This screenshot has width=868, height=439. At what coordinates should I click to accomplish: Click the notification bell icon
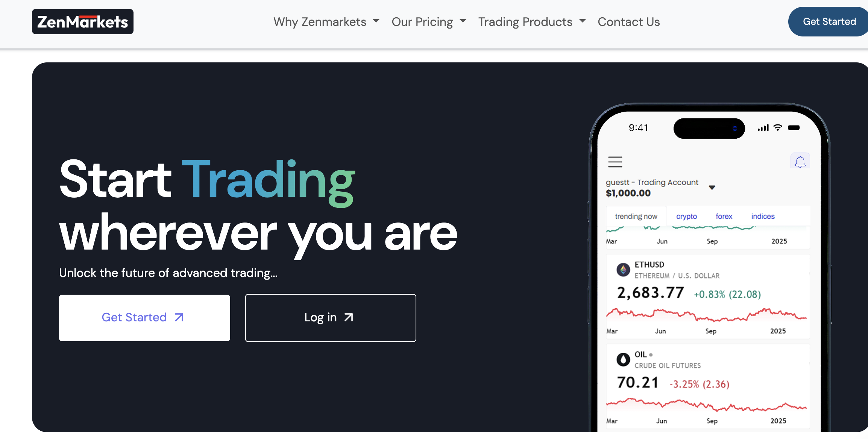pyautogui.click(x=800, y=162)
